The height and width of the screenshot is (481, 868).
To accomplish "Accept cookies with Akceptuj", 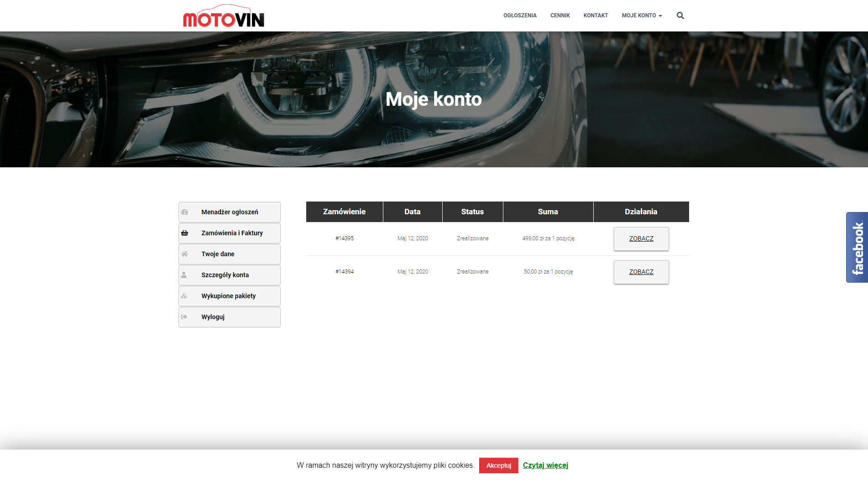I will [498, 465].
